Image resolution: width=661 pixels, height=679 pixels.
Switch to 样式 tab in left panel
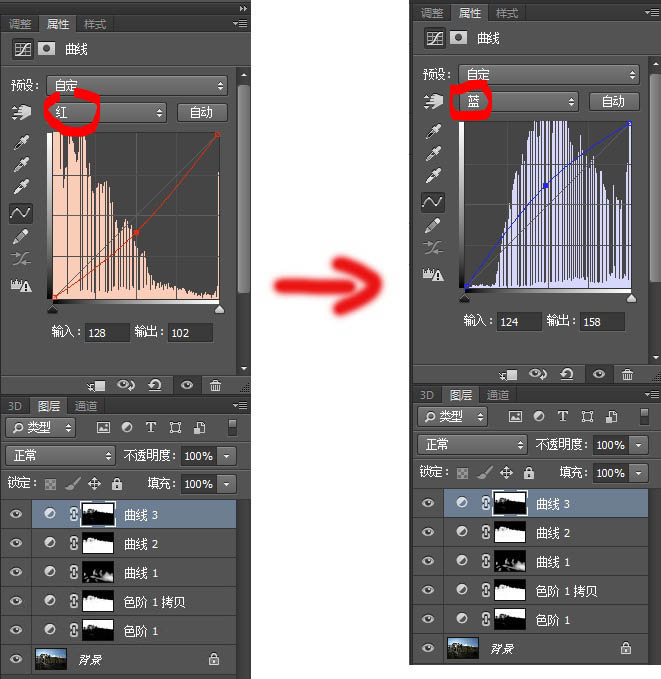point(95,24)
